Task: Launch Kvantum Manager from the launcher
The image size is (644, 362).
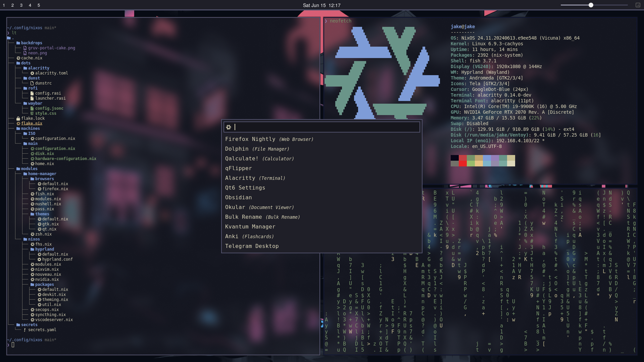Action: tap(321, 226)
